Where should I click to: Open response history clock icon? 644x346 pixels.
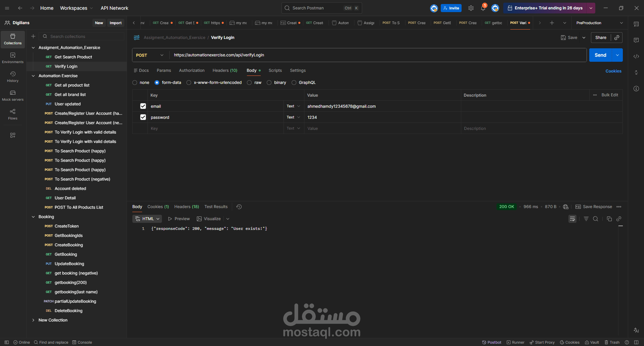[239, 207]
